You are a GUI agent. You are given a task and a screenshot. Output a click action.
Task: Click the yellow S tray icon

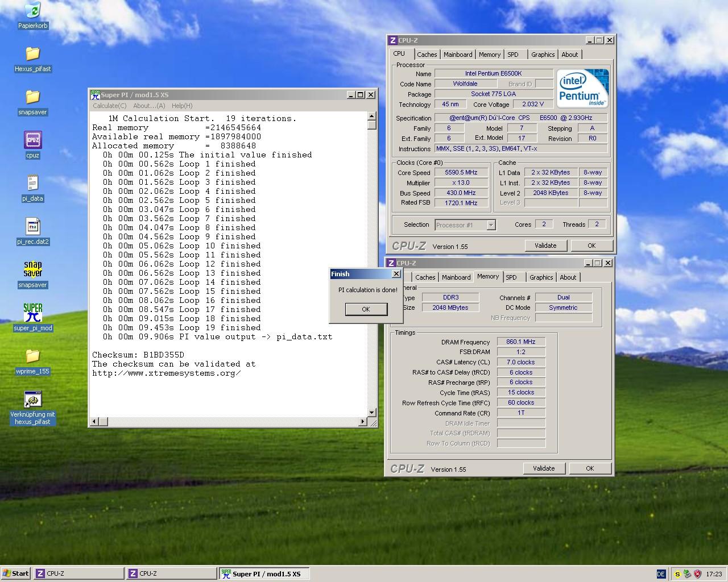click(677, 574)
